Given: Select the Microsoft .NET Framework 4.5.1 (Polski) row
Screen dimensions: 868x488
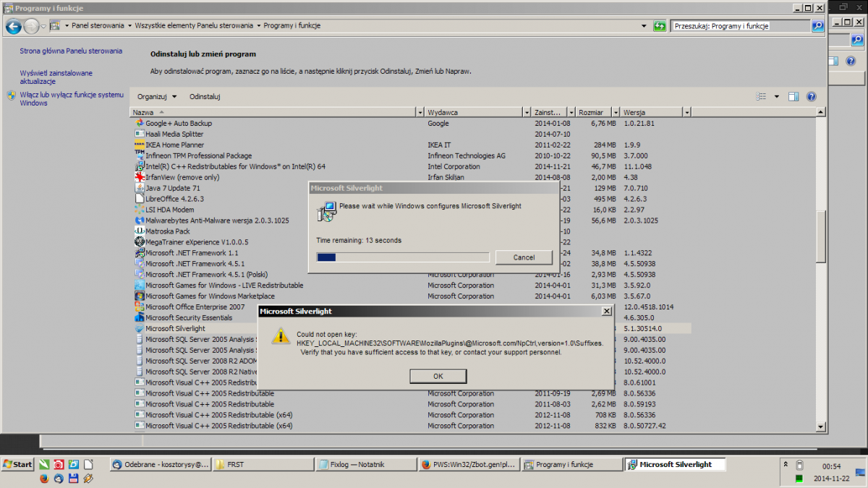Looking at the screenshot, I should (x=410, y=275).
